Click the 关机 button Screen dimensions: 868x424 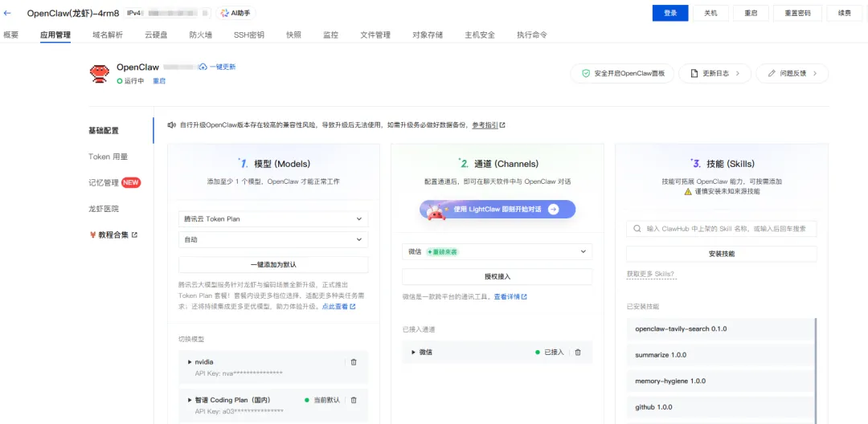pos(710,13)
